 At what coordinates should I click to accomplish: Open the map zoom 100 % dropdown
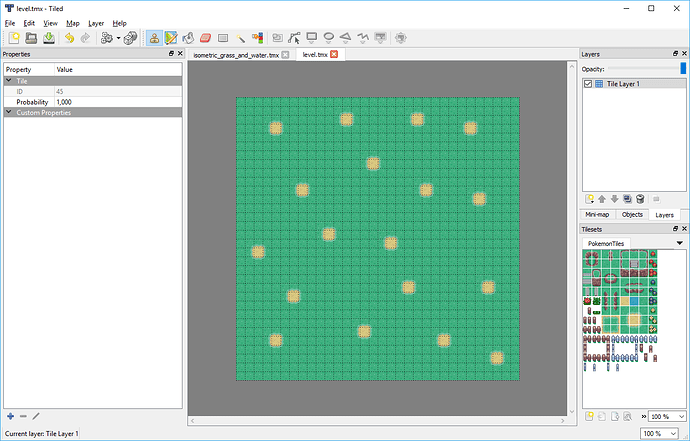(x=659, y=434)
